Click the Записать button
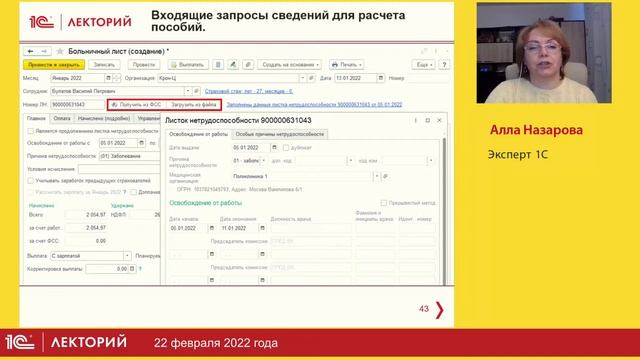640x360 pixels. click(x=104, y=64)
